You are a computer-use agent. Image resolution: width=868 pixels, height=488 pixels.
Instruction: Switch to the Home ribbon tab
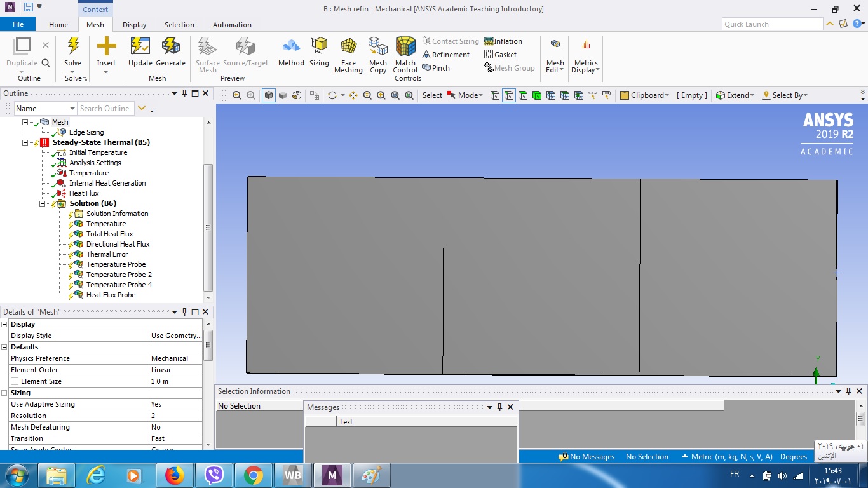coord(58,25)
